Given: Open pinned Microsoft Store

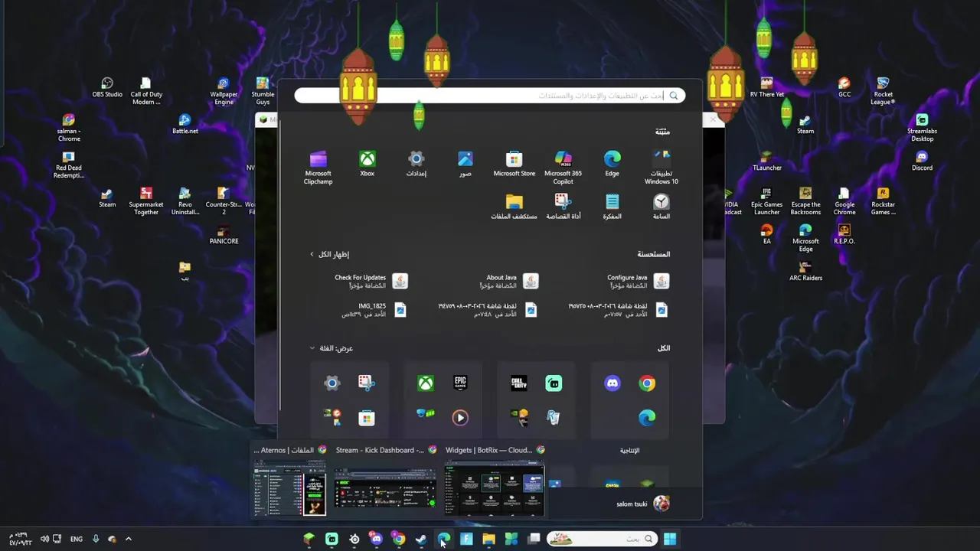Looking at the screenshot, I should click(514, 164).
